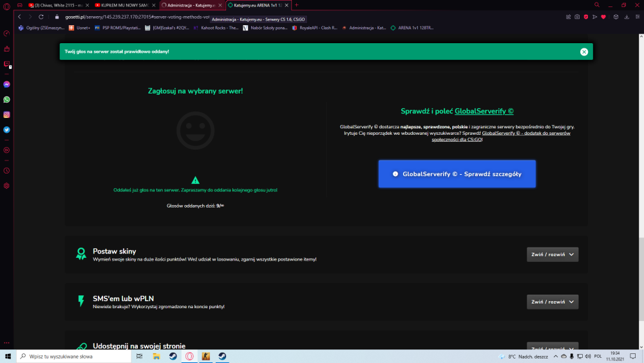
Task: Open sidebar Settings gear icon
Action: pos(6,186)
